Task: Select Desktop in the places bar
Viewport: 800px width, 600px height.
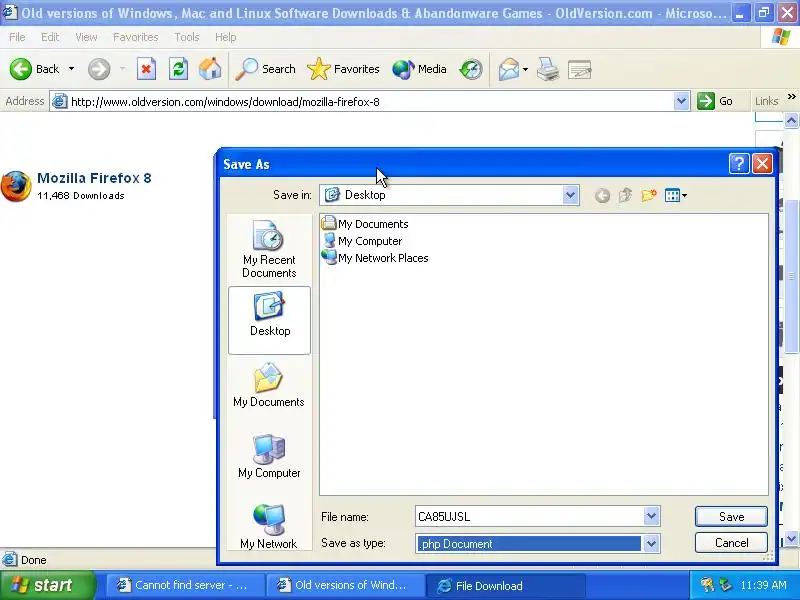Action: [269, 320]
